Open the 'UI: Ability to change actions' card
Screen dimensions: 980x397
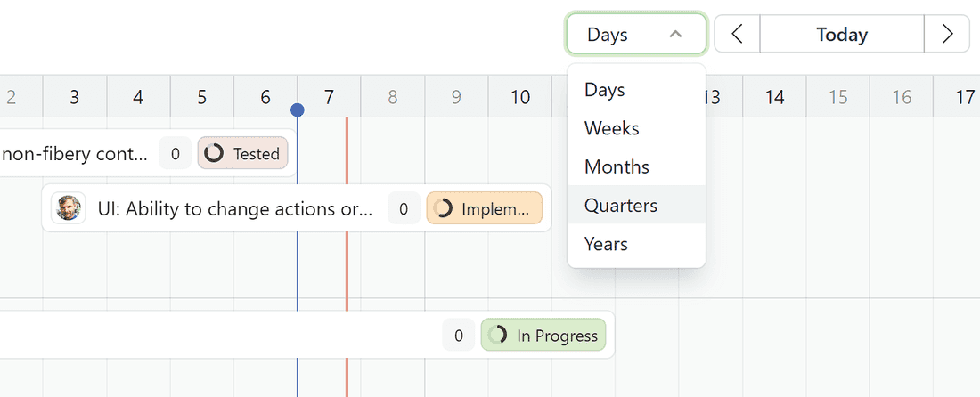click(x=235, y=209)
